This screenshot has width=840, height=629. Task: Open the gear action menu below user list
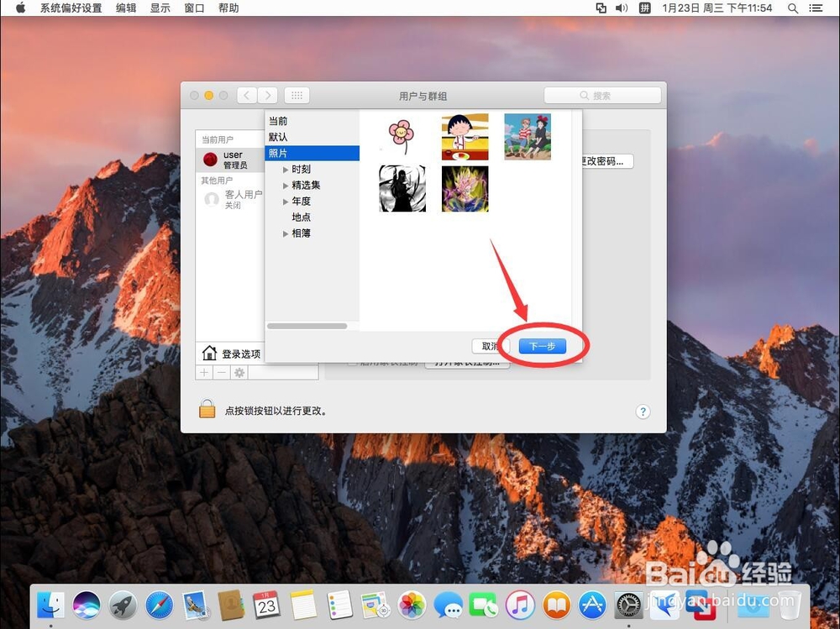tap(239, 372)
